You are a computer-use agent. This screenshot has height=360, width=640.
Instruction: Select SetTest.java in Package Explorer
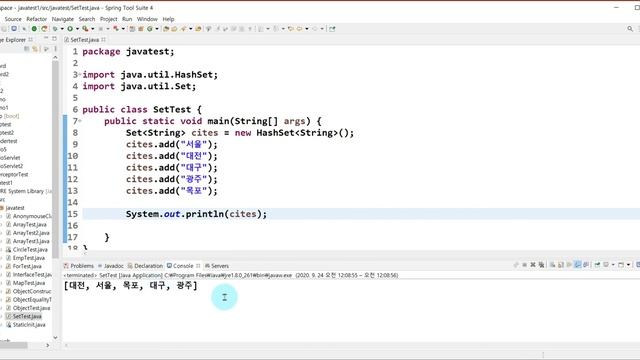pos(27,316)
